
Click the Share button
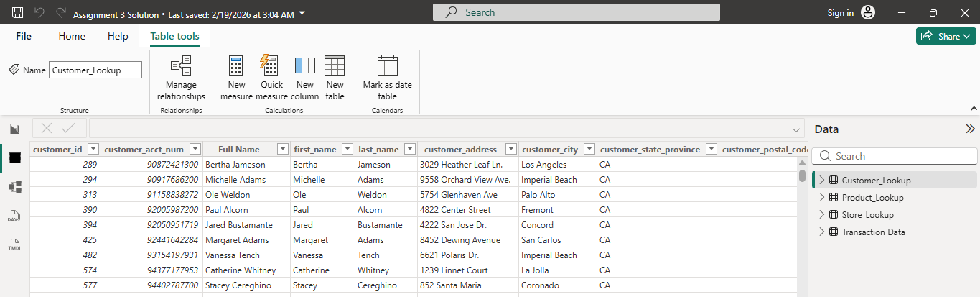pyautogui.click(x=945, y=37)
